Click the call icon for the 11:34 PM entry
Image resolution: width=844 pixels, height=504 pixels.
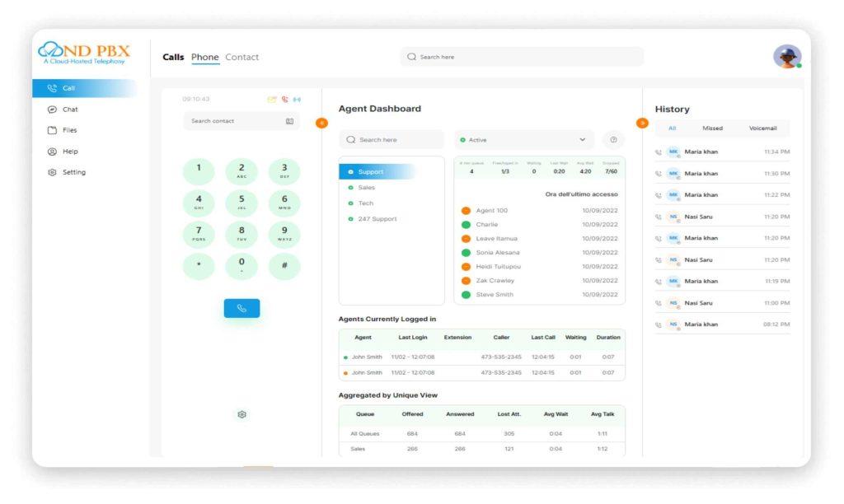(x=658, y=152)
